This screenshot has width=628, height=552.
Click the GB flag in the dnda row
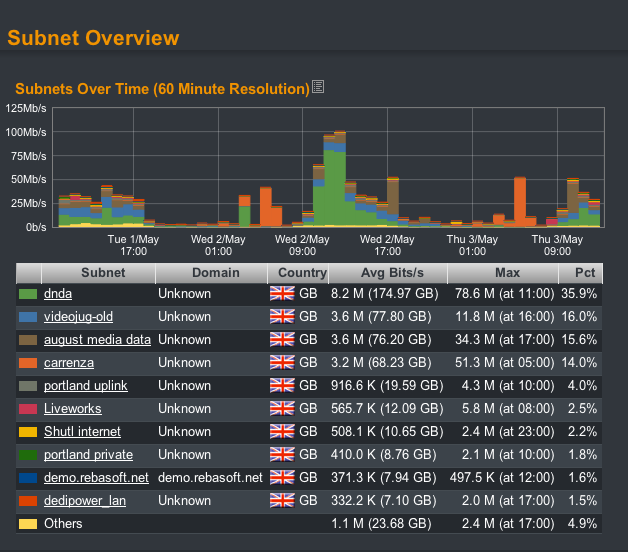tap(282, 294)
